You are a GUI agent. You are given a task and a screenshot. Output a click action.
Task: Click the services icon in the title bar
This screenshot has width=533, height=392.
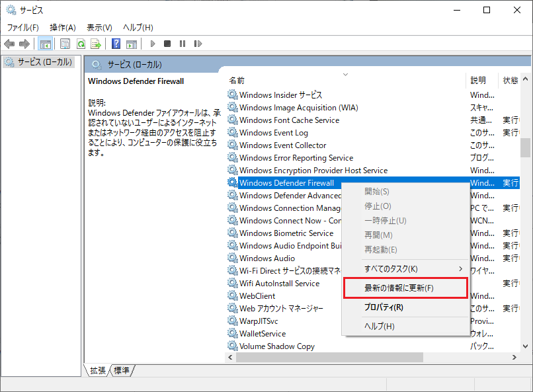coord(11,10)
